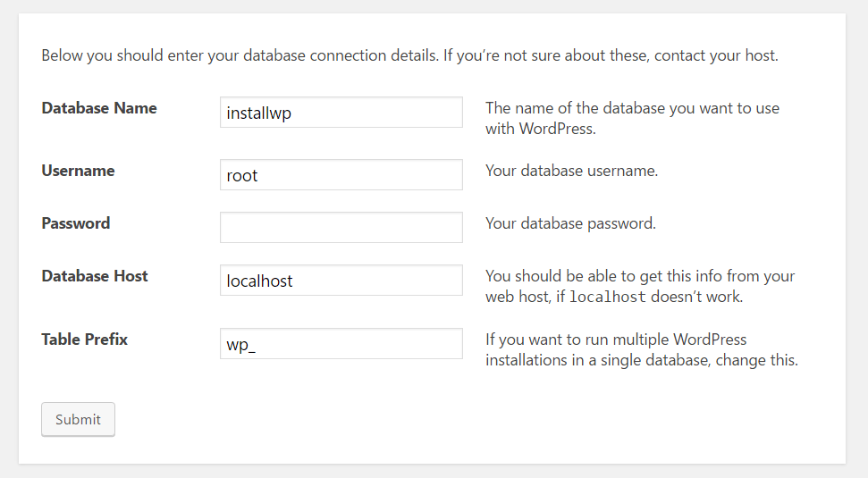Image resolution: width=868 pixels, height=478 pixels.
Task: Click the 'Your database password.' help text
Action: tap(570, 223)
